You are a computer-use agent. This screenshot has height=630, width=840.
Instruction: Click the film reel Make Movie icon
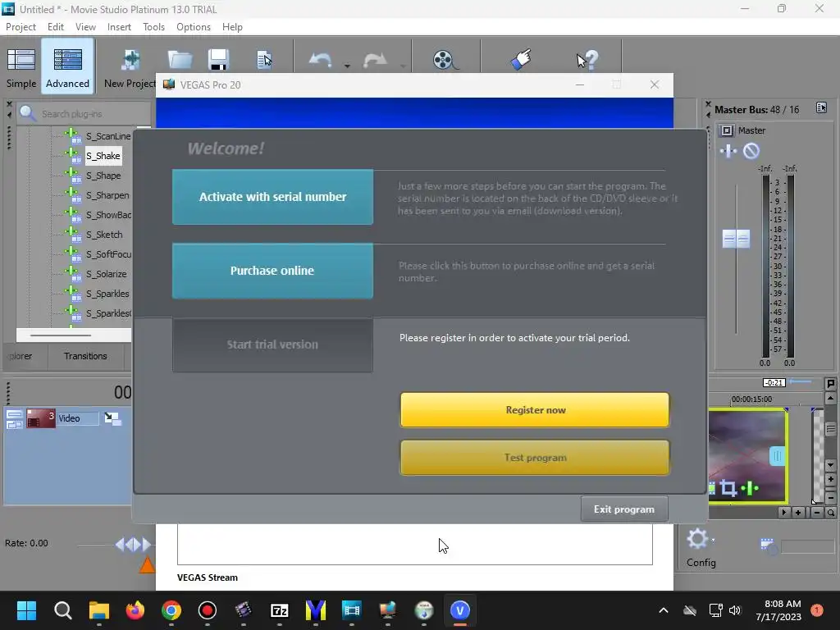coord(445,59)
